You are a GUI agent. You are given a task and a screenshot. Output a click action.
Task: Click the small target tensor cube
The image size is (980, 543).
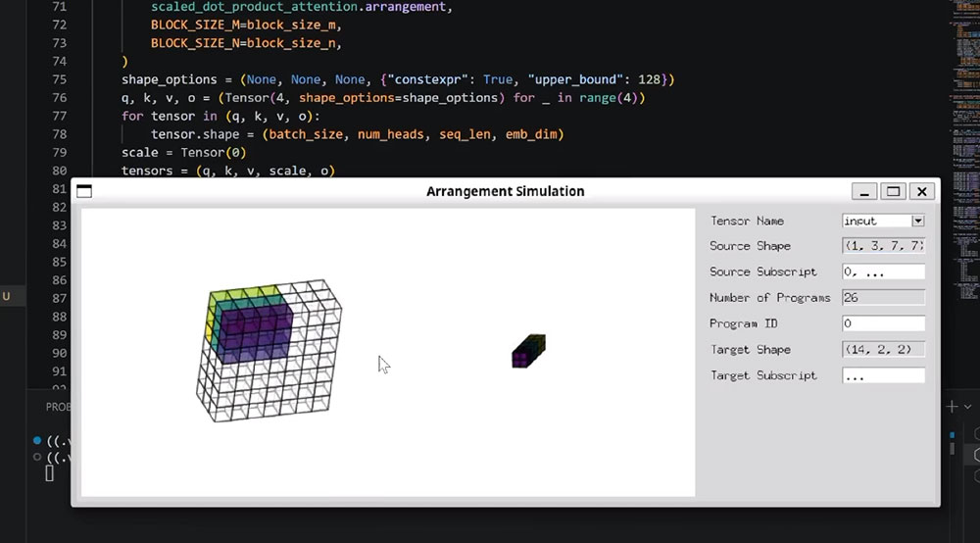click(529, 351)
